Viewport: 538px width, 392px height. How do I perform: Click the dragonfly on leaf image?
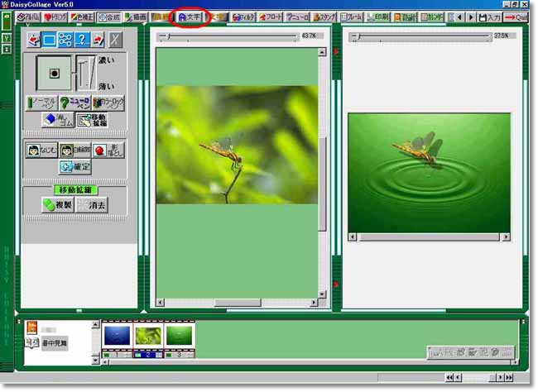click(x=237, y=145)
